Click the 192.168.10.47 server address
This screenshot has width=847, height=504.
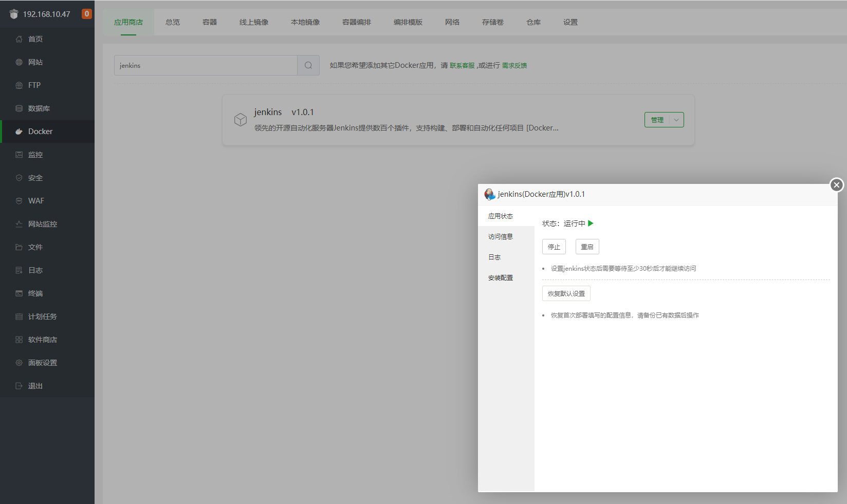pos(47,14)
